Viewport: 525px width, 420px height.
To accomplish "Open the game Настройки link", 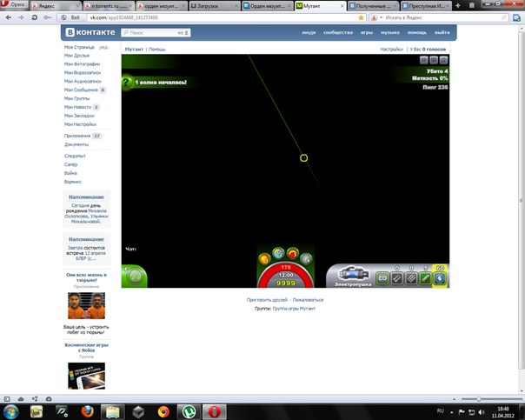I will [x=392, y=50].
